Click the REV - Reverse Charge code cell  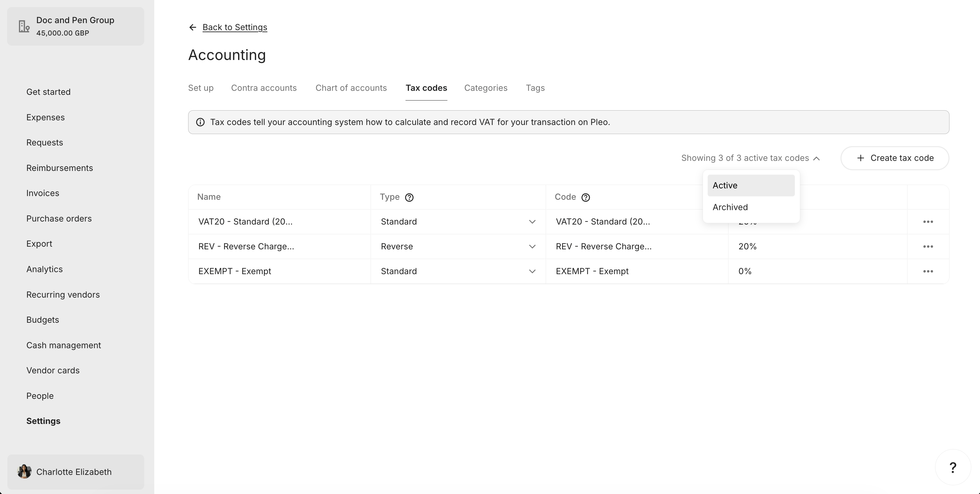pyautogui.click(x=637, y=246)
